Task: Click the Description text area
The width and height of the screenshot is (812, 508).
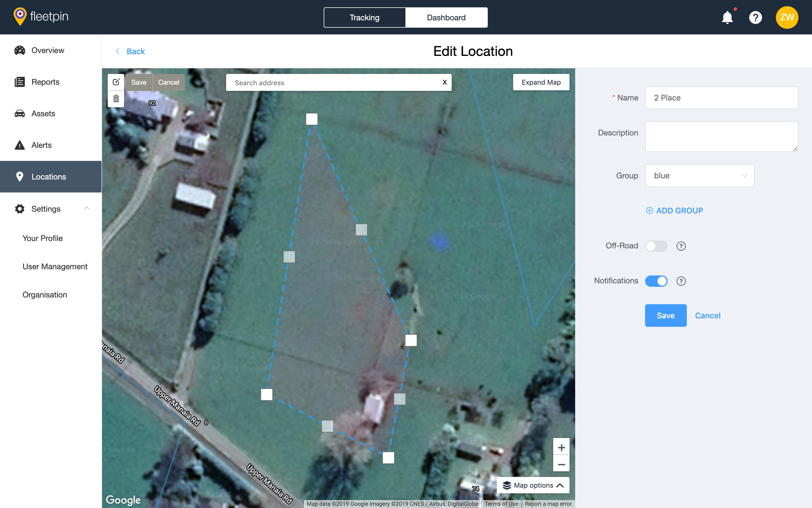Action: click(x=721, y=136)
